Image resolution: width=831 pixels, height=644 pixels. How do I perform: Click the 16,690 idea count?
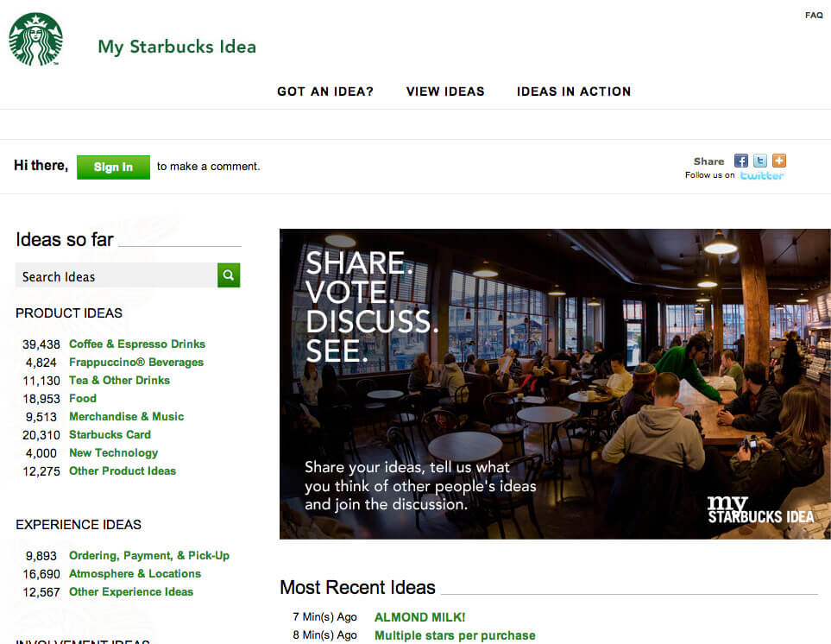pyautogui.click(x=41, y=574)
